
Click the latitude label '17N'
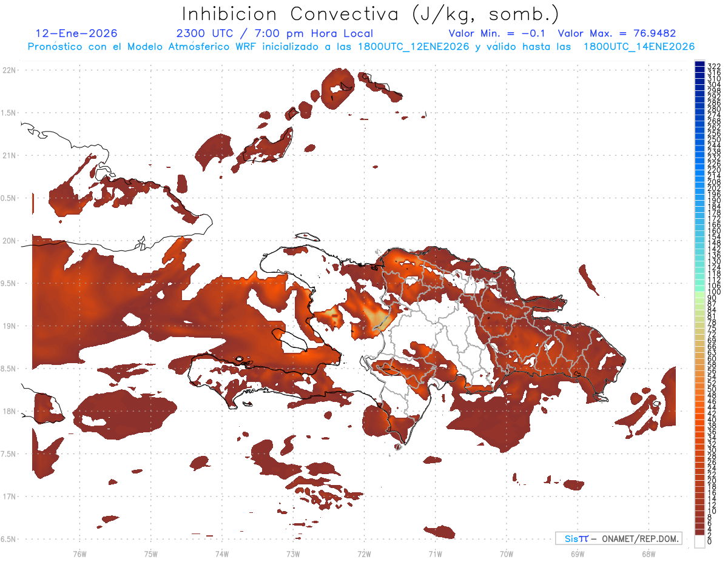pos(9,497)
